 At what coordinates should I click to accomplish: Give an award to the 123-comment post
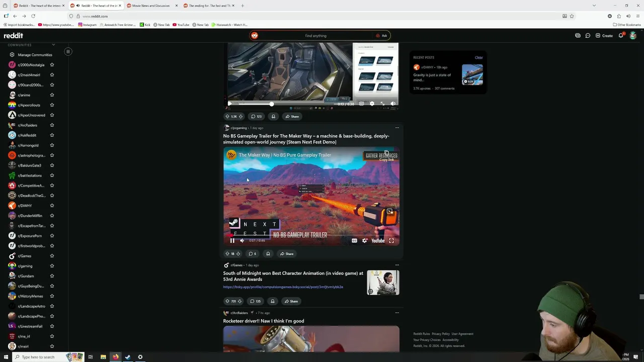[x=273, y=117]
